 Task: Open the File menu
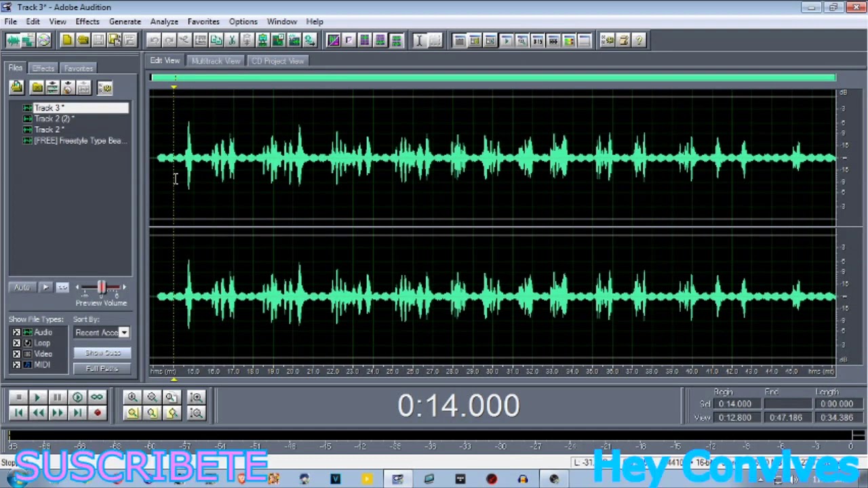11,22
